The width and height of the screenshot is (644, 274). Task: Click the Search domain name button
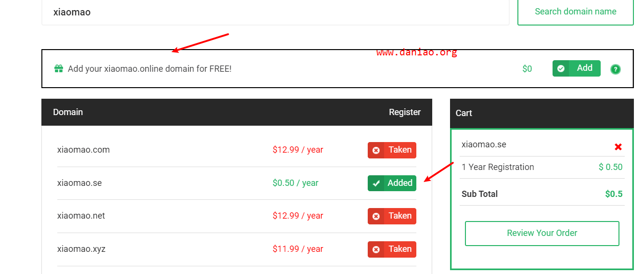click(576, 12)
